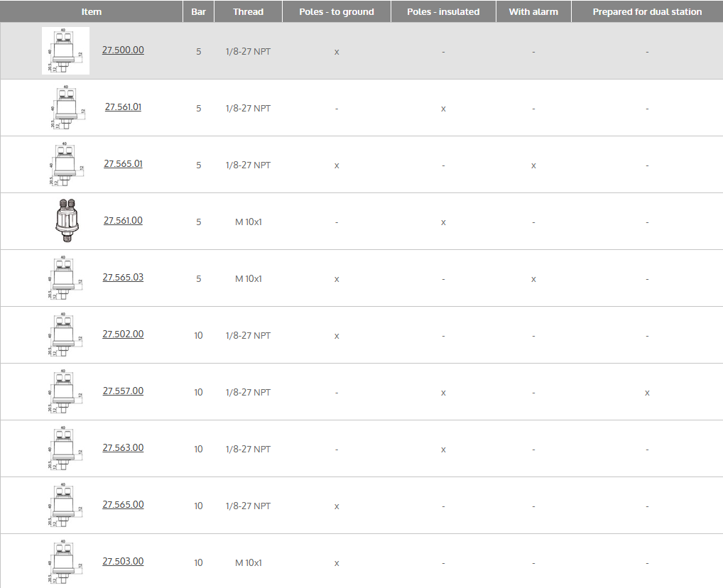Open item link 27.503.00
The image size is (723, 588).
[x=123, y=562]
